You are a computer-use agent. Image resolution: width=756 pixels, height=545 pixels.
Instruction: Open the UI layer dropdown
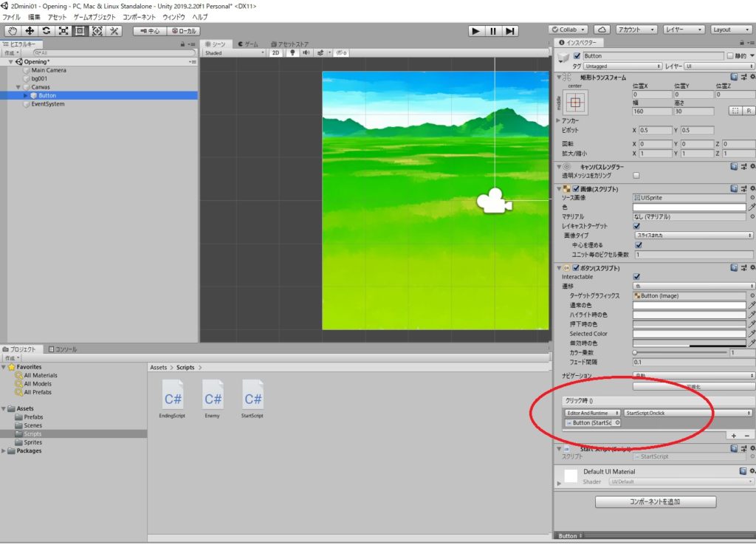(x=719, y=66)
